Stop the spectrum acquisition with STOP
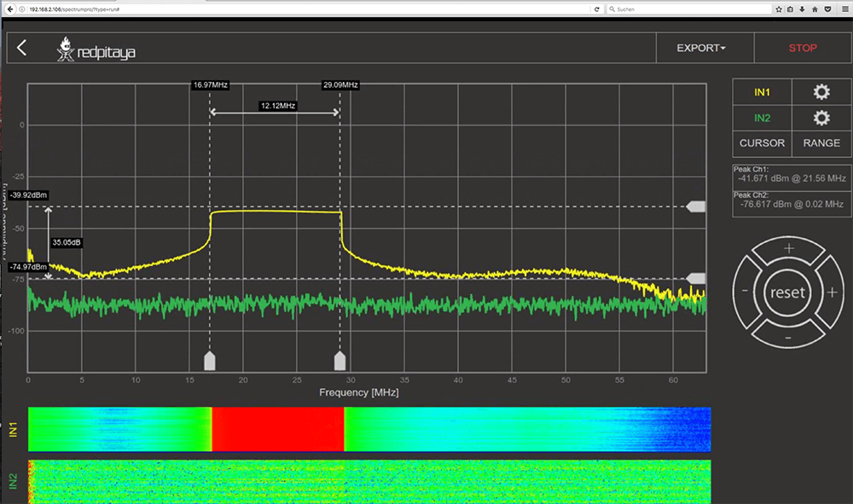The height and width of the screenshot is (504, 853). pyautogui.click(x=802, y=48)
